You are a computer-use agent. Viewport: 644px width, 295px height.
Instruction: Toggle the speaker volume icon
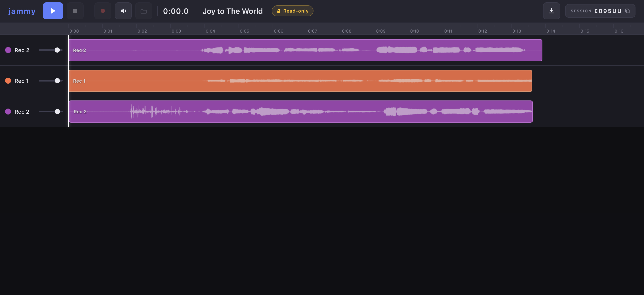[123, 11]
